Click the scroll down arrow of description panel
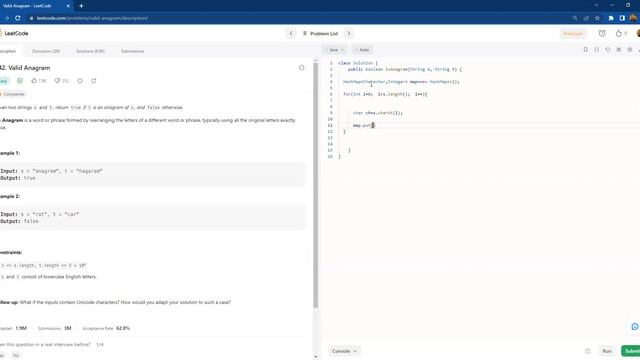 coord(316,357)
